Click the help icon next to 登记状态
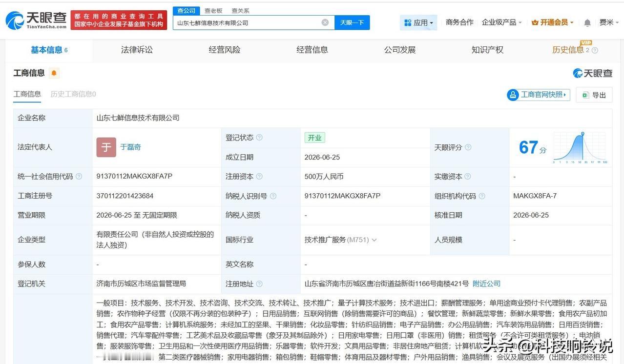 [x=259, y=138]
